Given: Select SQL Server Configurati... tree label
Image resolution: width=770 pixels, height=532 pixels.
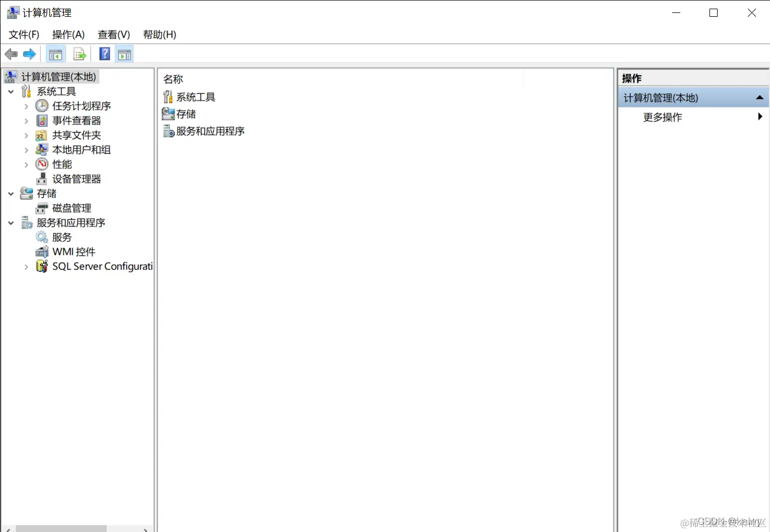Looking at the screenshot, I should (103, 266).
